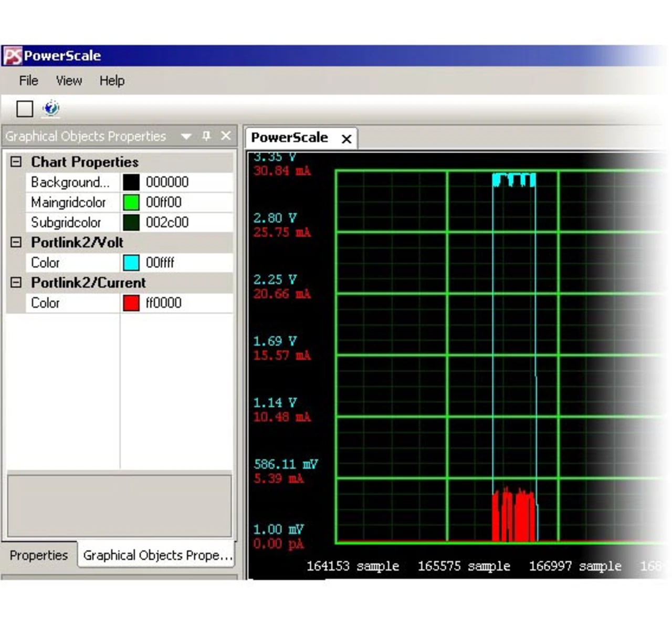Collapse the Chart Properties section
This screenshot has width=672, height=625.
(x=16, y=162)
